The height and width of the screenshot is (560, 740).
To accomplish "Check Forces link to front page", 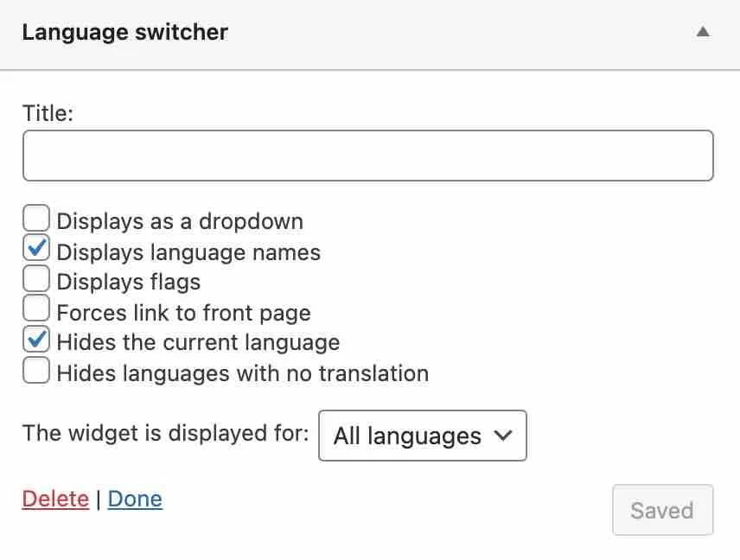I will [35, 308].
